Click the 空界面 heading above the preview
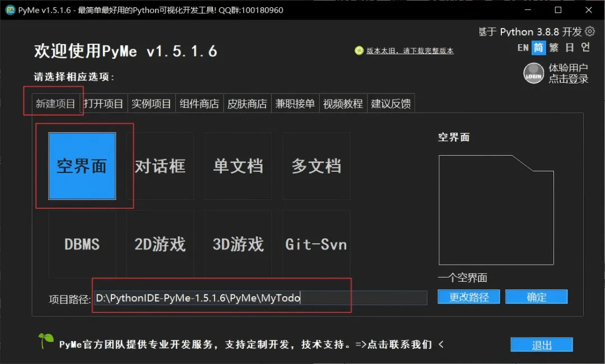Image resolution: width=605 pixels, height=364 pixels. click(x=454, y=137)
